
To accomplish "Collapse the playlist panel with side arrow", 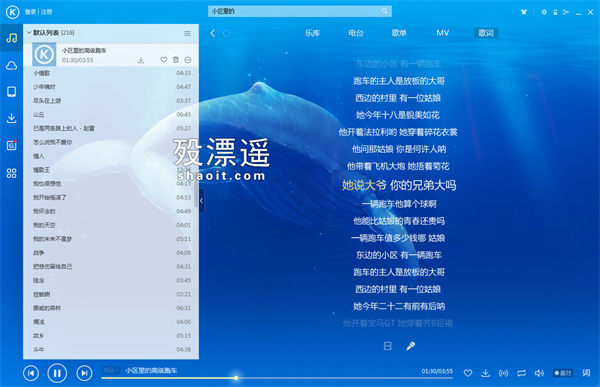I will (x=201, y=200).
